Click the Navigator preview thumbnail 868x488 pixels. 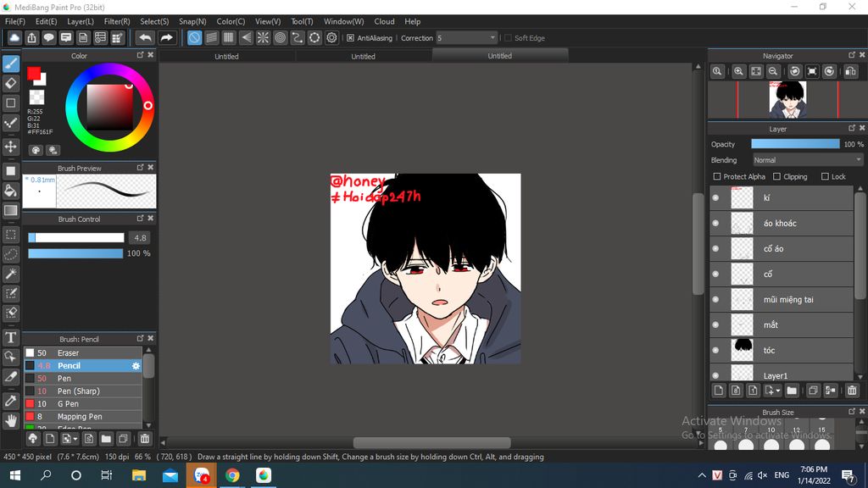(787, 100)
